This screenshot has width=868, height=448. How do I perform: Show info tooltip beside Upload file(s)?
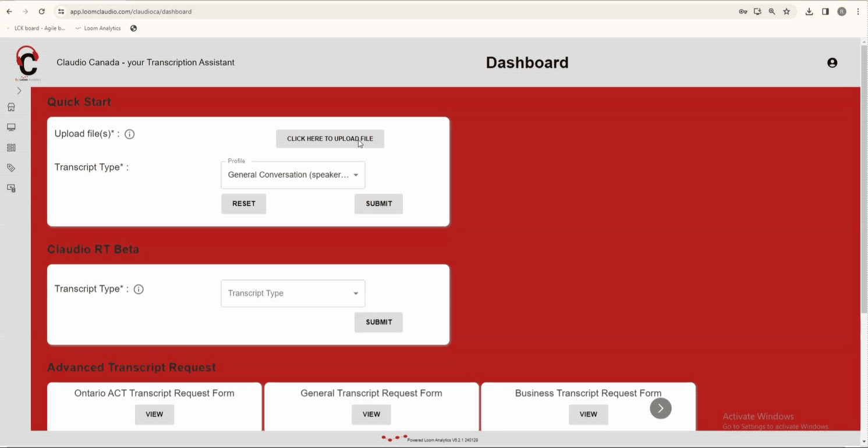[x=130, y=134]
